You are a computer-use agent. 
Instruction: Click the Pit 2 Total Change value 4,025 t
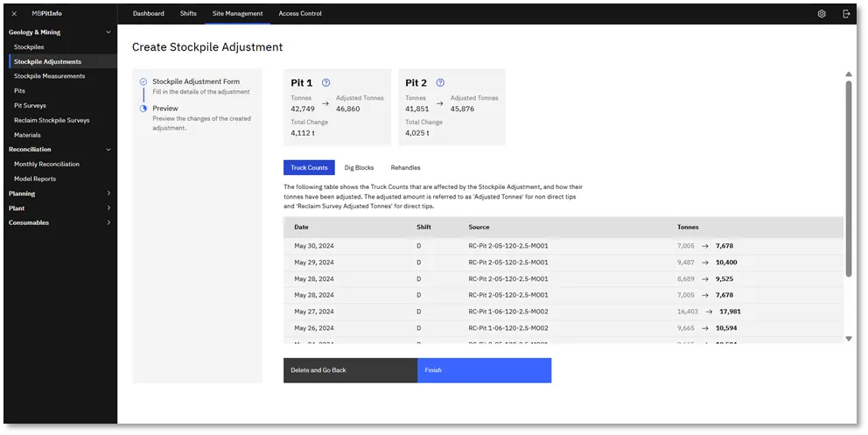(x=417, y=133)
